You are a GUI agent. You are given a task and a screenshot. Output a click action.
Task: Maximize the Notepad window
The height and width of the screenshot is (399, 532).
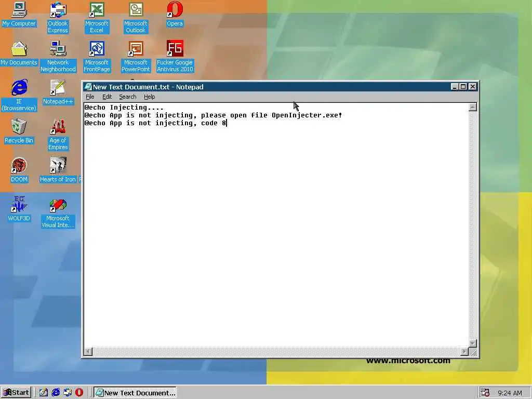pos(463,87)
